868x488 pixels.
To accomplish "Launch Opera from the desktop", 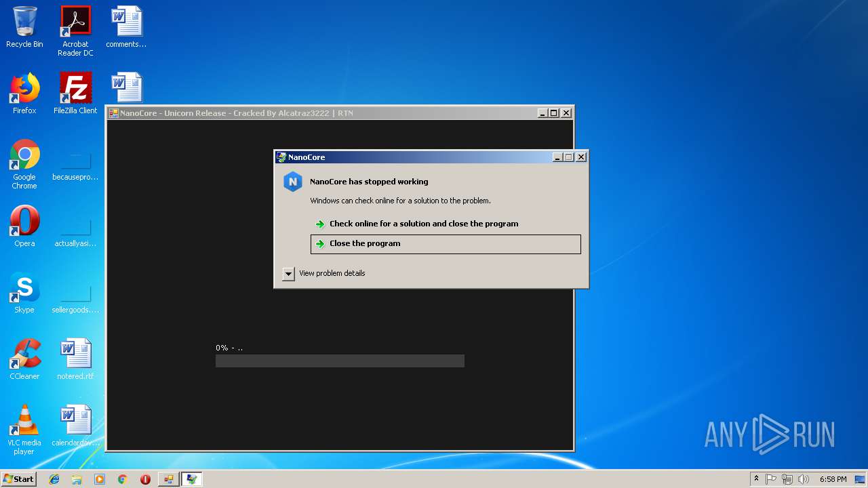I will (x=24, y=226).
